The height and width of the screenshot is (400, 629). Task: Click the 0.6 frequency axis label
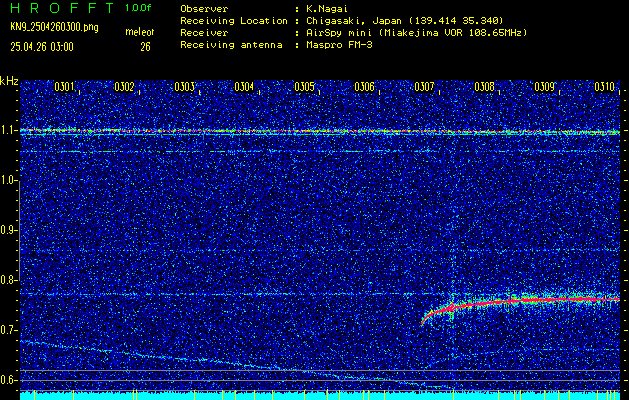pyautogui.click(x=8, y=380)
